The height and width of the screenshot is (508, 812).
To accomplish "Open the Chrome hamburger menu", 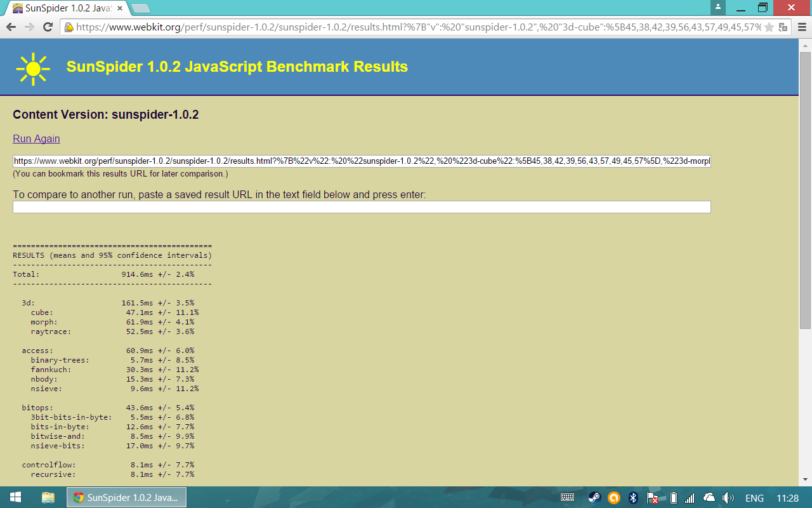I will pos(801,27).
